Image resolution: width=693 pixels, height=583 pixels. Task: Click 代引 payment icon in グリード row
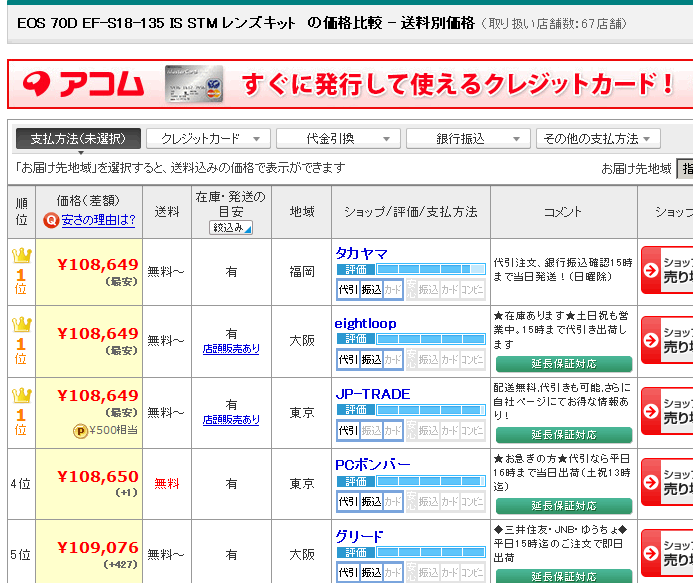(x=348, y=572)
